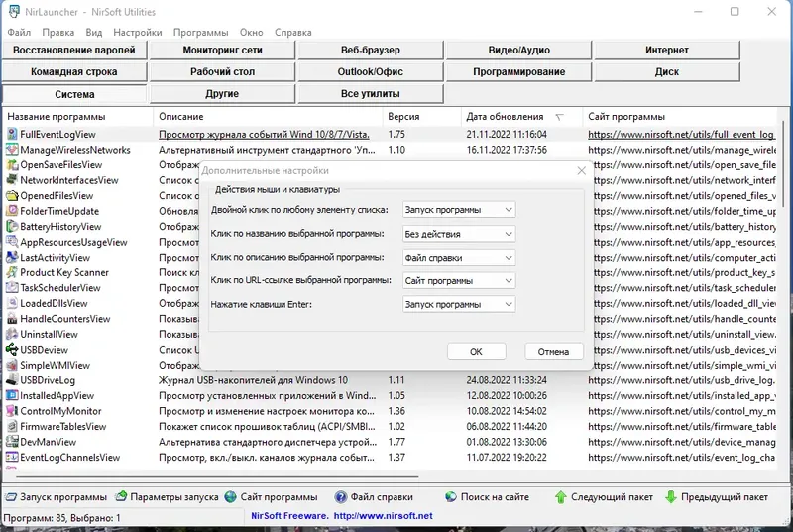
Task: Open Клик по описанию выбранной программы dropdown
Action: point(459,258)
